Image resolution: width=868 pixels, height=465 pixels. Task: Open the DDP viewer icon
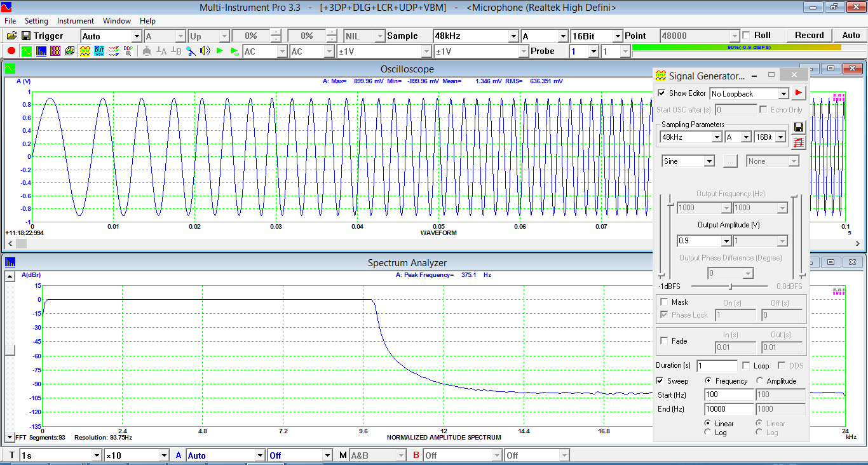128,51
